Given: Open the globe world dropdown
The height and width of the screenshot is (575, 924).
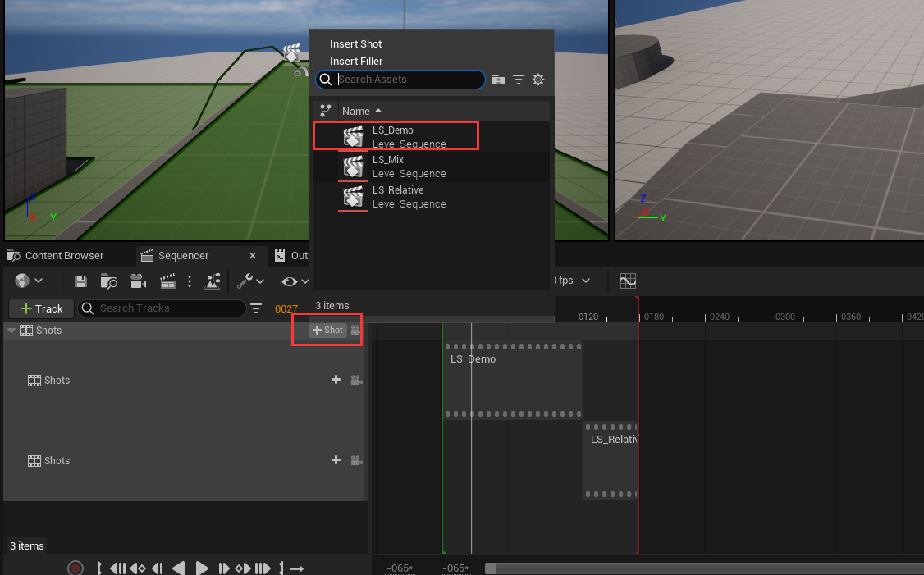Looking at the screenshot, I should (28, 281).
